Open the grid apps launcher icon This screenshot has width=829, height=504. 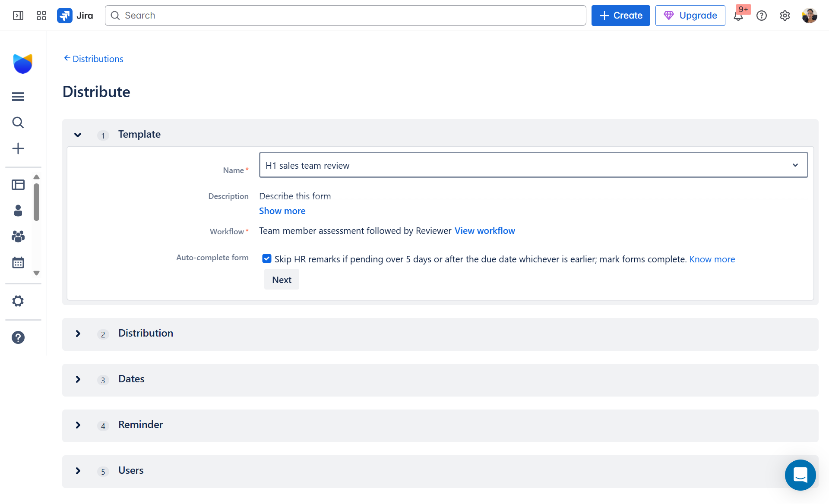(41, 15)
